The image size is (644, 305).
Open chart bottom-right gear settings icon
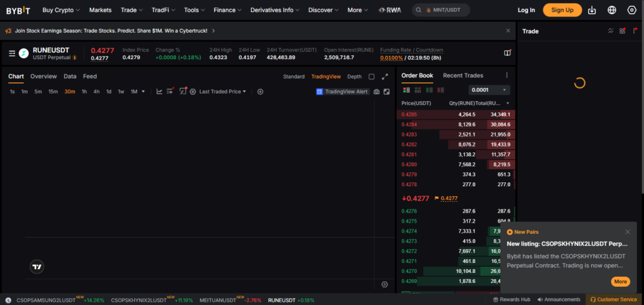(384, 284)
